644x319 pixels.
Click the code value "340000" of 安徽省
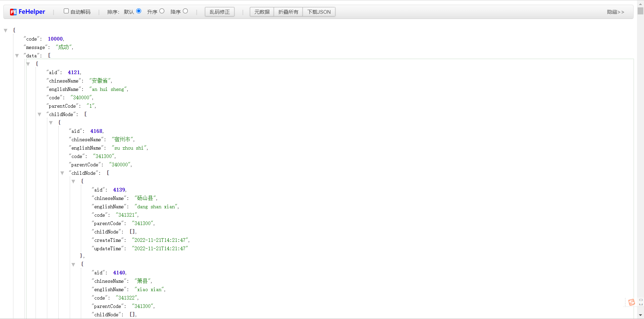81,98
